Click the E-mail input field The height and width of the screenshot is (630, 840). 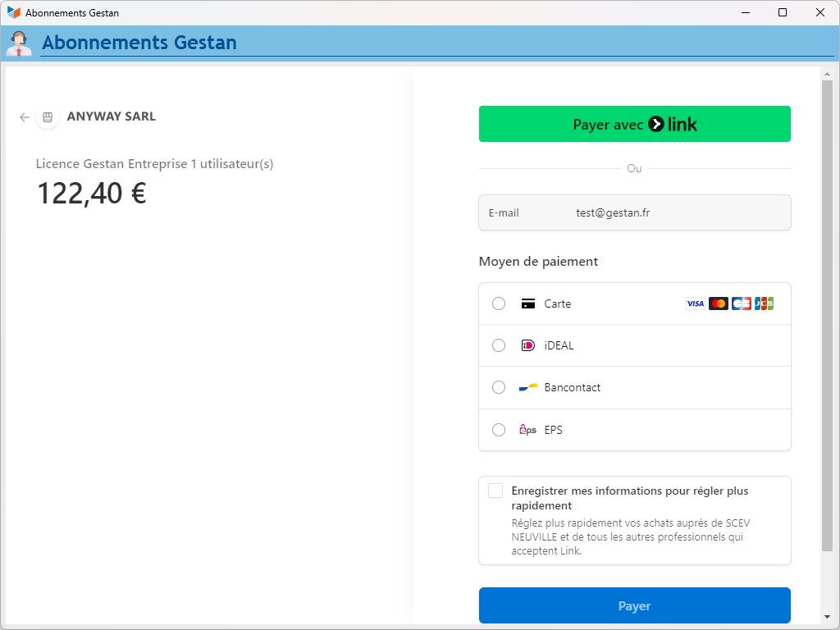point(656,212)
